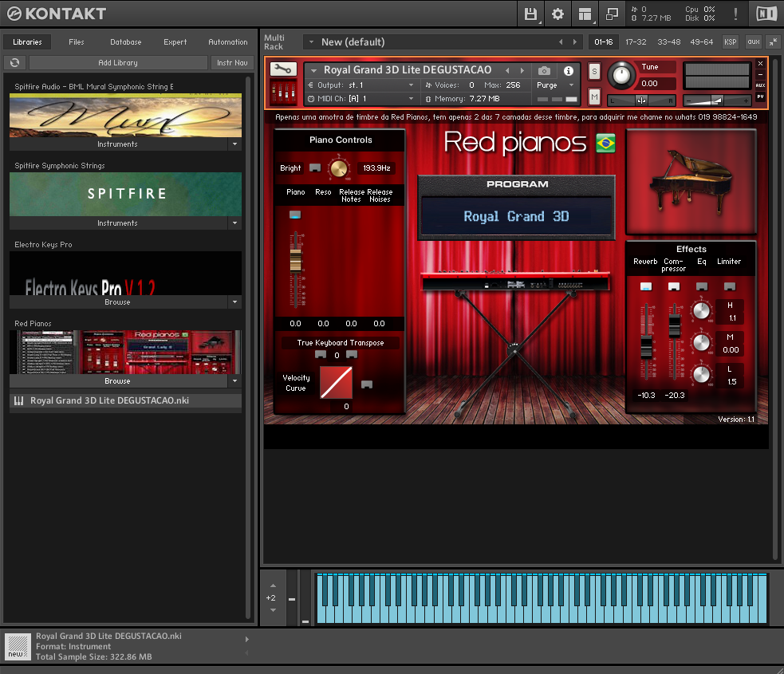Click the Native Instruments logo
Viewport: 784px width, 674px height.
[766, 14]
